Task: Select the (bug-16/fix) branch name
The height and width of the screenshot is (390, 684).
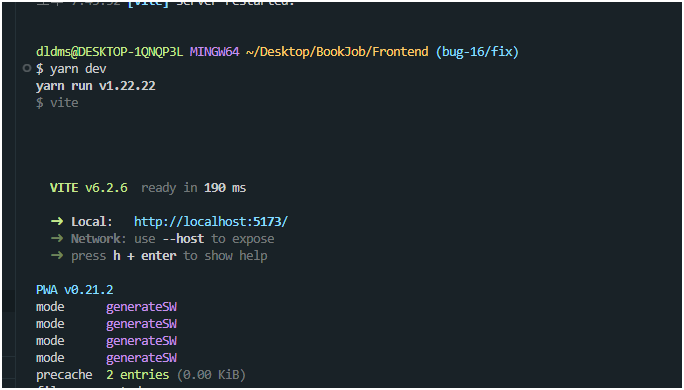Action: pos(477,52)
